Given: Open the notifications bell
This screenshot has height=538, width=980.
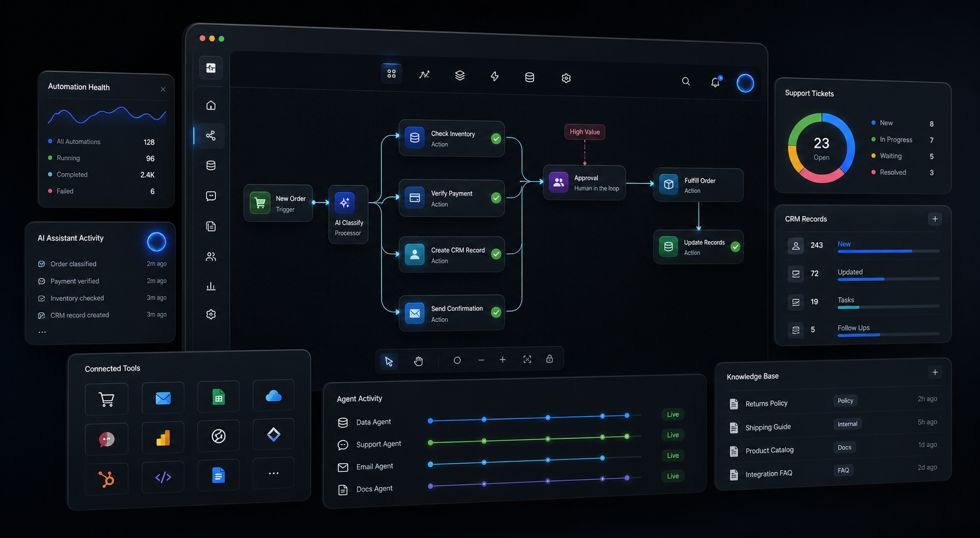Looking at the screenshot, I should [x=715, y=82].
